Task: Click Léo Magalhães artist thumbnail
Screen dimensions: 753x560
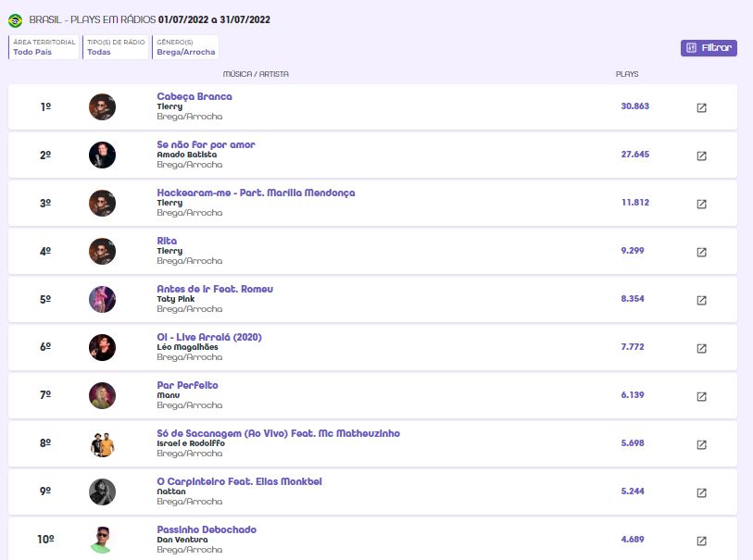Action: [102, 347]
